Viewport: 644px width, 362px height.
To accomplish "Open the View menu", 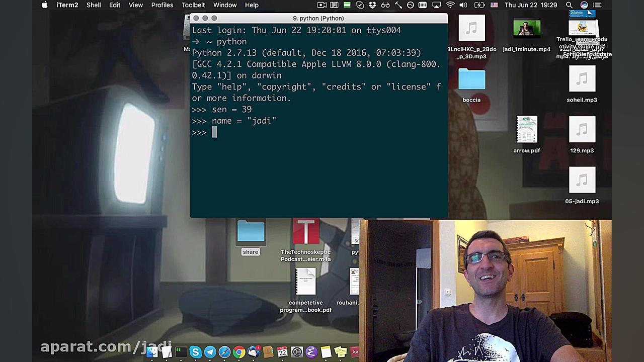I will click(136, 5).
